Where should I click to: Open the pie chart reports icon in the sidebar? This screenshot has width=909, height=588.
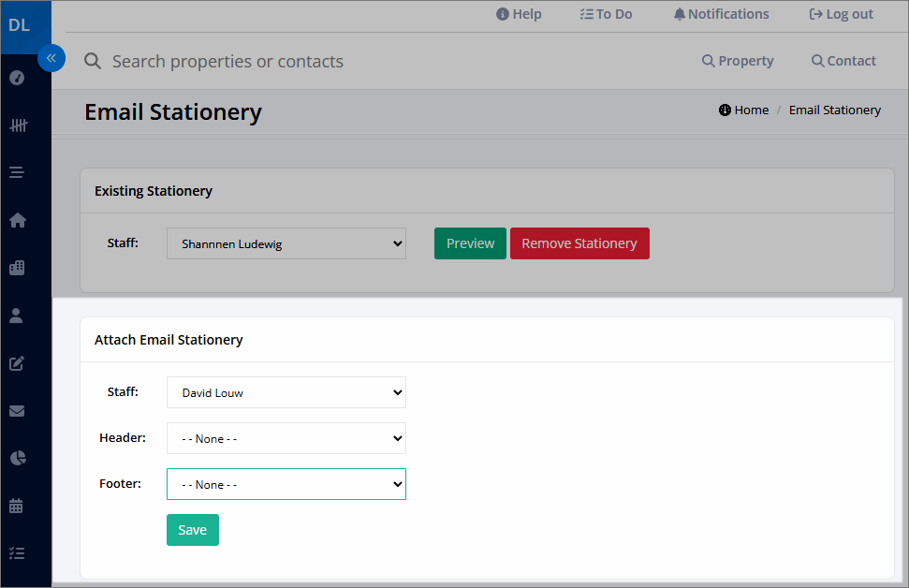[x=18, y=458]
